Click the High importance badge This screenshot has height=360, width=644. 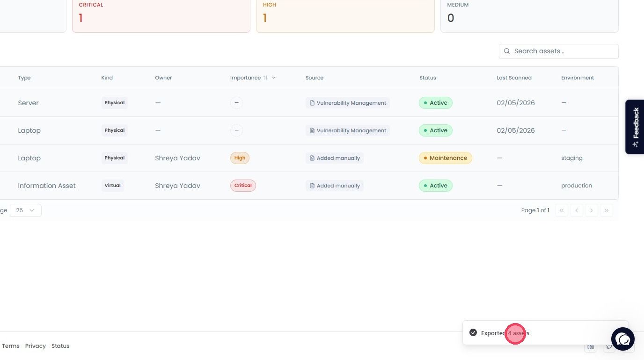pyautogui.click(x=240, y=158)
